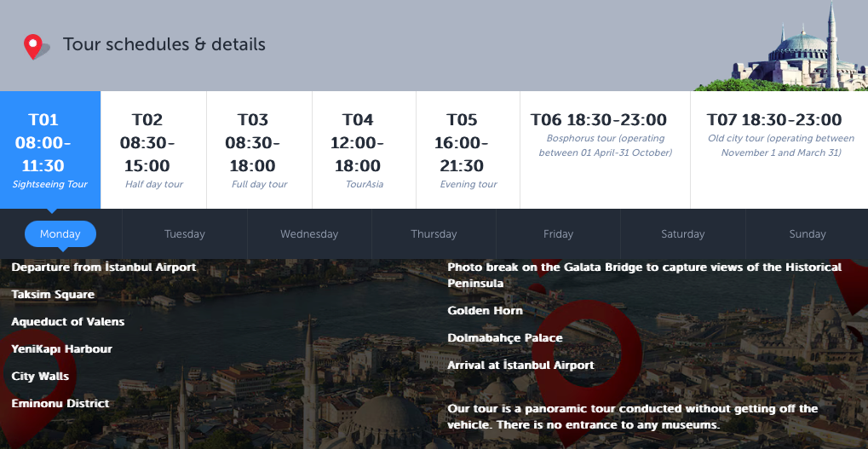Click the 'Golden Horn' stop
The image size is (868, 449).
485,311
